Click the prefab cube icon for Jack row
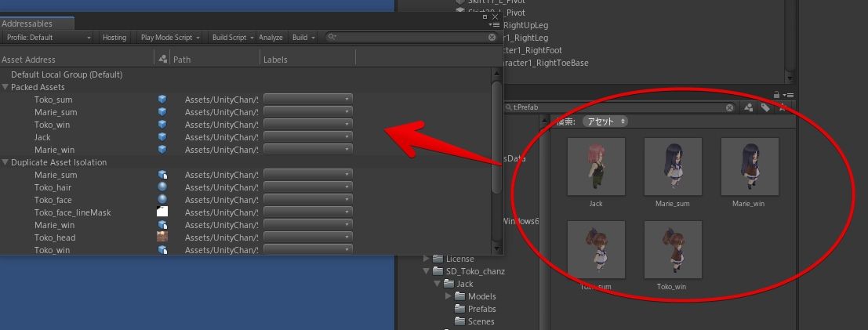The height and width of the screenshot is (330, 868). pyautogui.click(x=162, y=136)
